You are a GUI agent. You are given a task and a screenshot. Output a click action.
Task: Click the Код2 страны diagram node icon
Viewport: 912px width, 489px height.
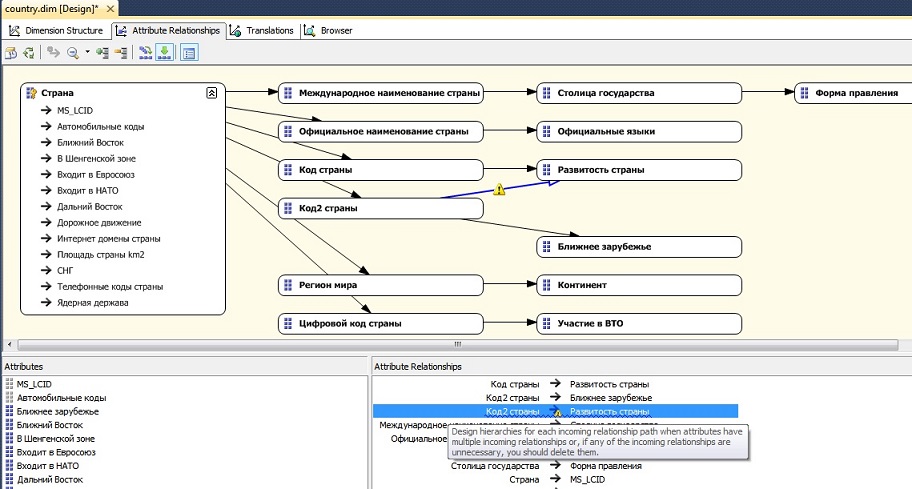coord(287,208)
